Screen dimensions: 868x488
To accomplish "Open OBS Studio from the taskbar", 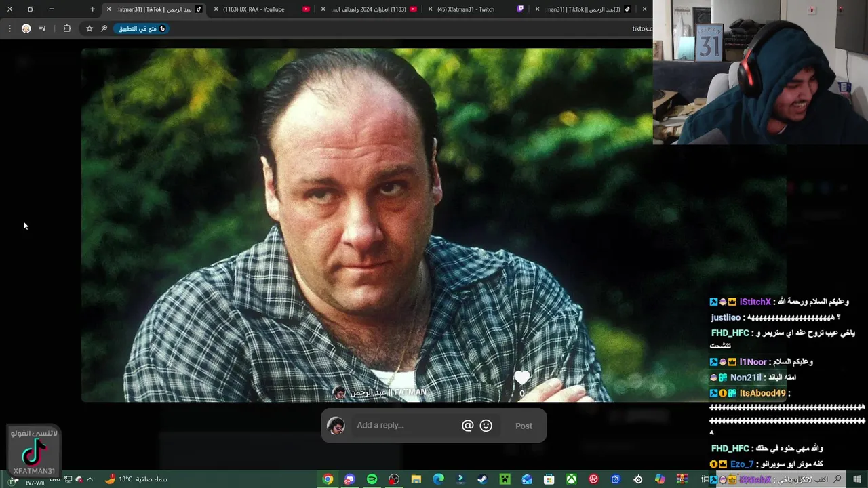I will click(394, 479).
